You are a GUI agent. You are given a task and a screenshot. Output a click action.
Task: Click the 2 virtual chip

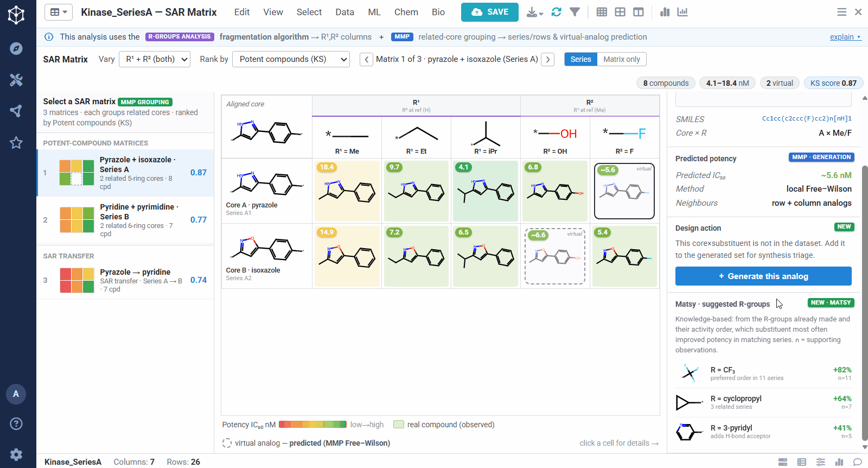[780, 83]
